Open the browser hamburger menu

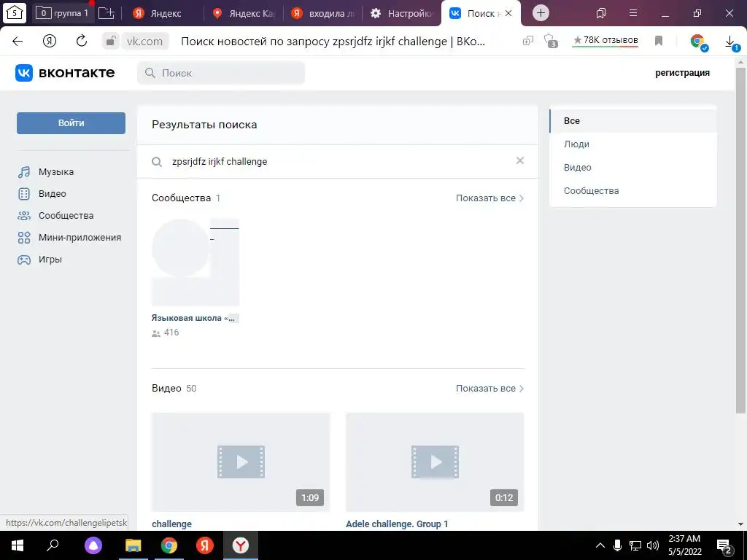click(633, 13)
